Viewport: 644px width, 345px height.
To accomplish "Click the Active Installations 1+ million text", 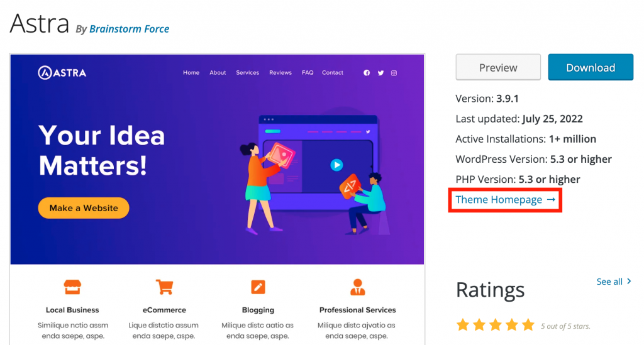I will (526, 139).
